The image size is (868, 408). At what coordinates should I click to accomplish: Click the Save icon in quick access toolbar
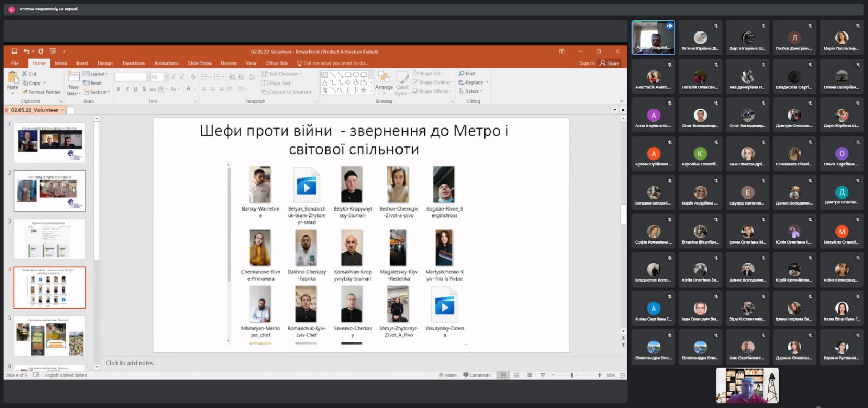tap(15, 52)
